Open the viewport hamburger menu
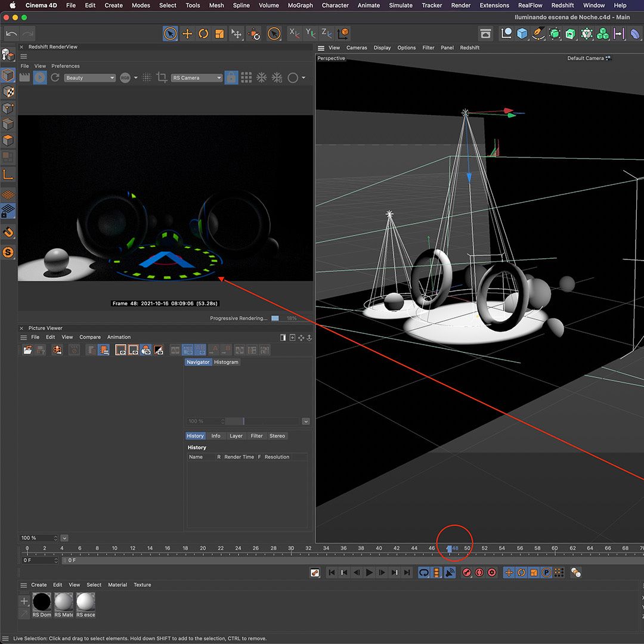 pyautogui.click(x=321, y=48)
